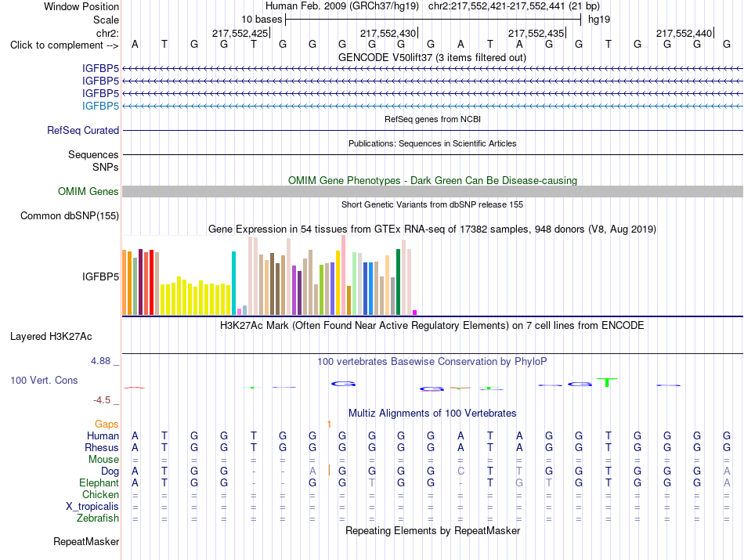
Task: Click the H3K27Ac Mark track title
Action: 432,326
